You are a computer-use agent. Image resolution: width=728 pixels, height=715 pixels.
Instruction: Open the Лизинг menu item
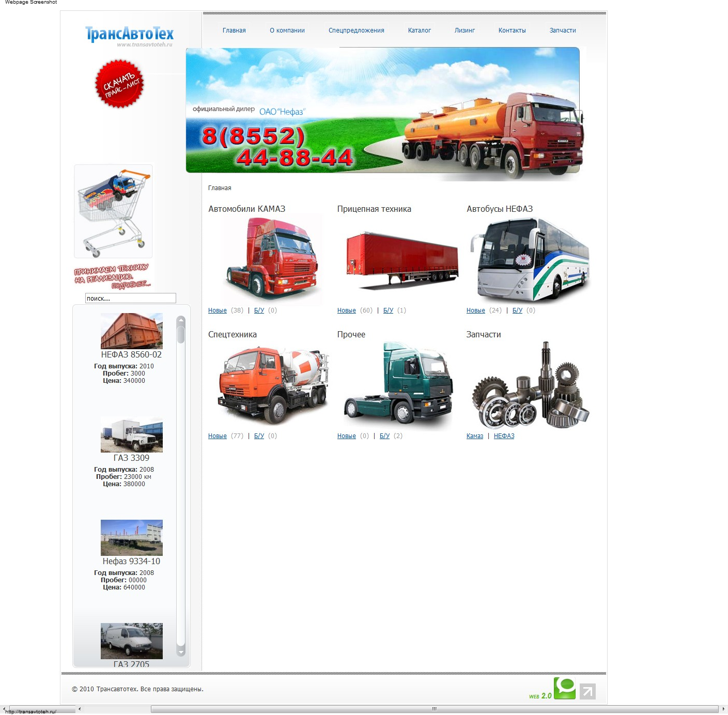click(x=464, y=30)
